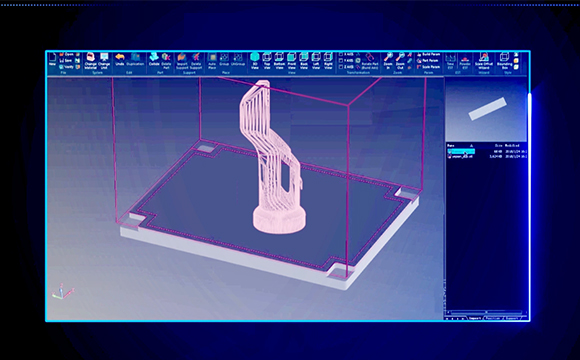Select the Change Material icon
580x360 pixels.
[90, 61]
